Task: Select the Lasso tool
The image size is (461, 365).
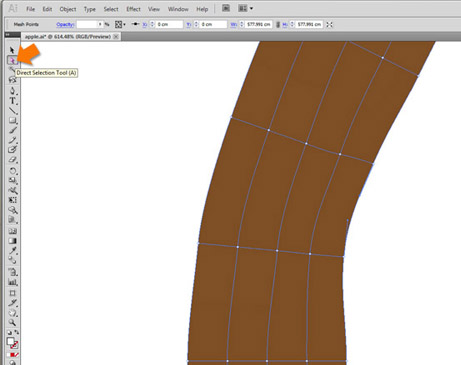Action: [x=12, y=80]
